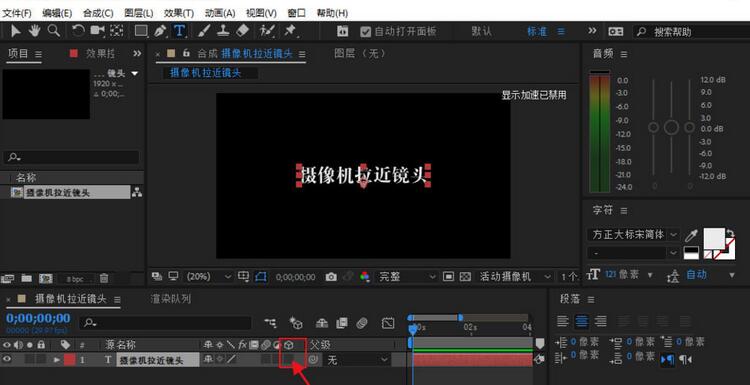Select the Unified Camera tool

click(x=98, y=31)
